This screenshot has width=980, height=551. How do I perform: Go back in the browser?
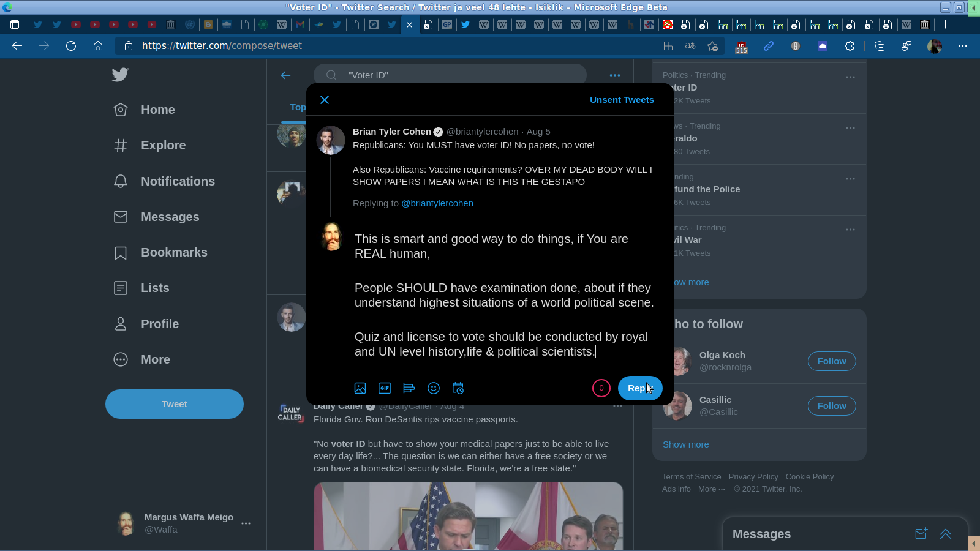[x=17, y=46]
